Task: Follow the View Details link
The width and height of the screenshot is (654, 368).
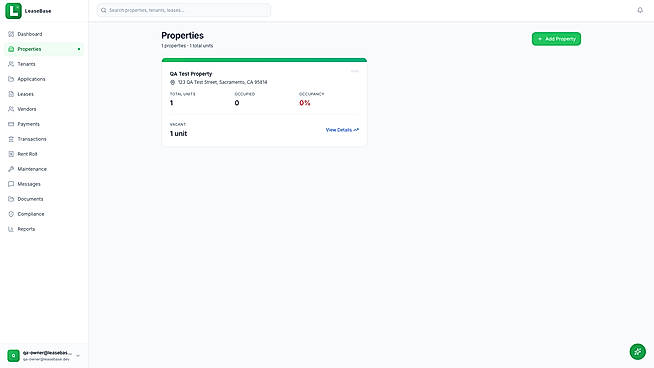Action: (x=342, y=130)
